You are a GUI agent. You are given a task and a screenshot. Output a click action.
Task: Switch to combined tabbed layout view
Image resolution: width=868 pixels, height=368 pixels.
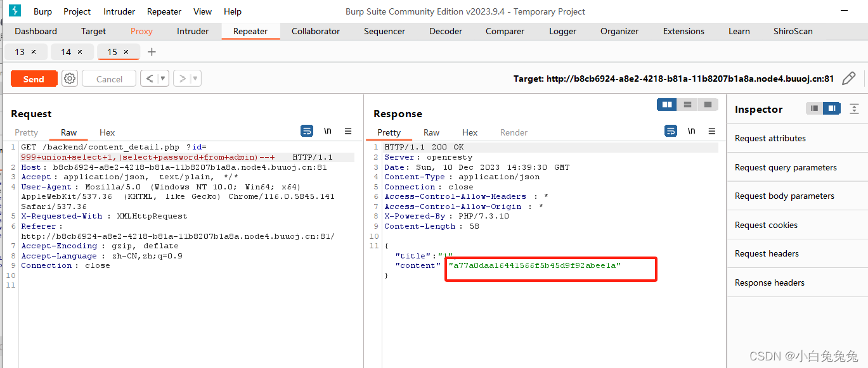(708, 105)
